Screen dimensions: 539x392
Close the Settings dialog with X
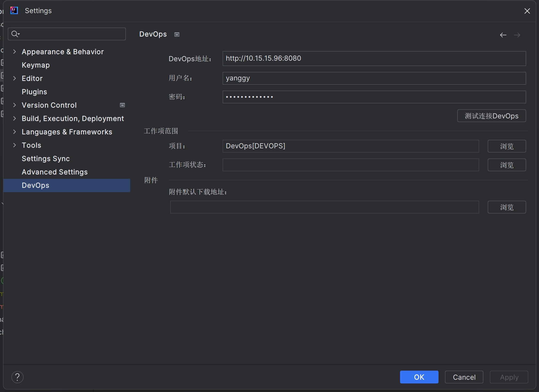coord(527,11)
